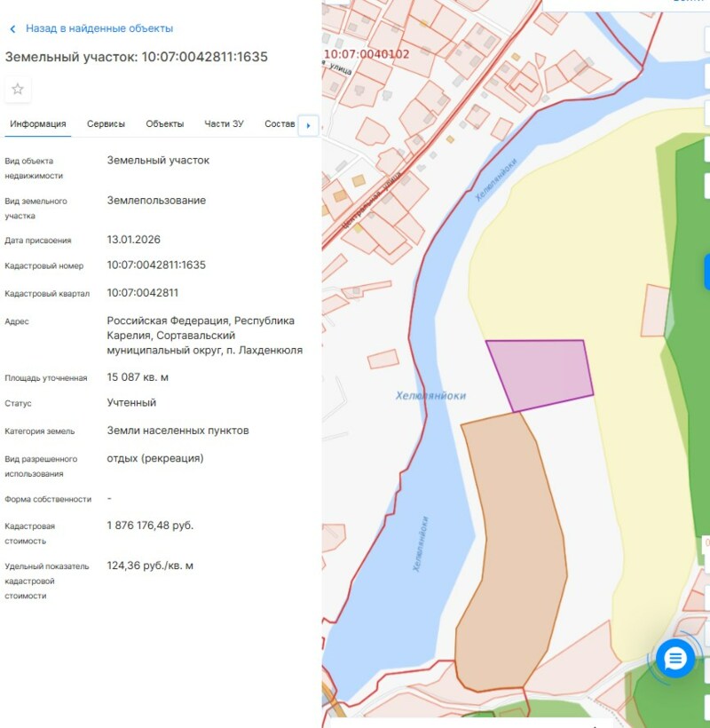Screen dimensions: 710x728
Task: Click the horizontal Хелюлянйоки river label
Action: point(430,396)
